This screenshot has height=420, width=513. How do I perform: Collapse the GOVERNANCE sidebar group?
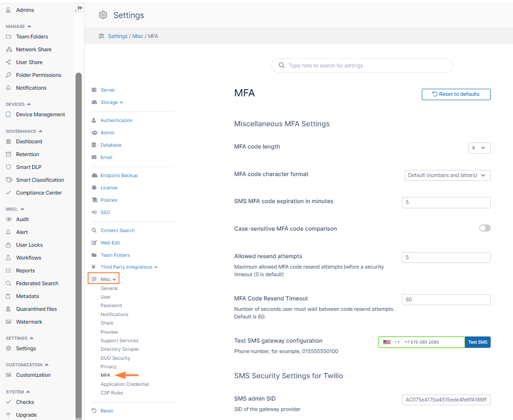[24, 131]
